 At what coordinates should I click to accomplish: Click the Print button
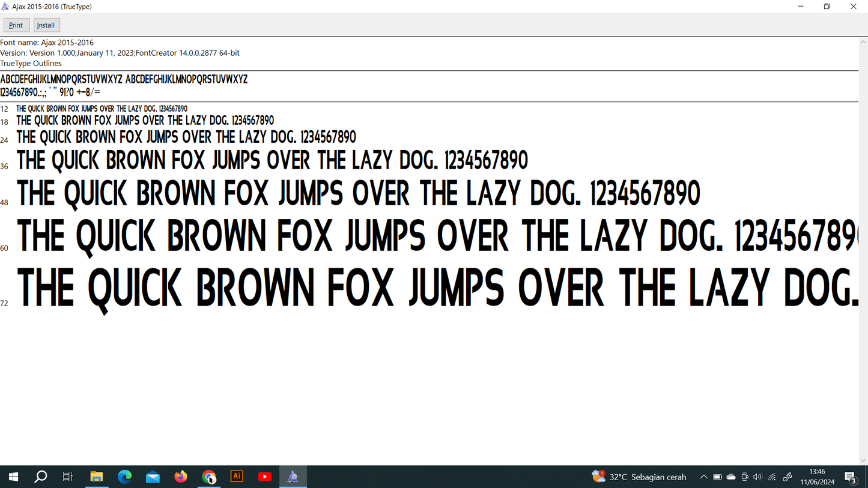point(16,25)
